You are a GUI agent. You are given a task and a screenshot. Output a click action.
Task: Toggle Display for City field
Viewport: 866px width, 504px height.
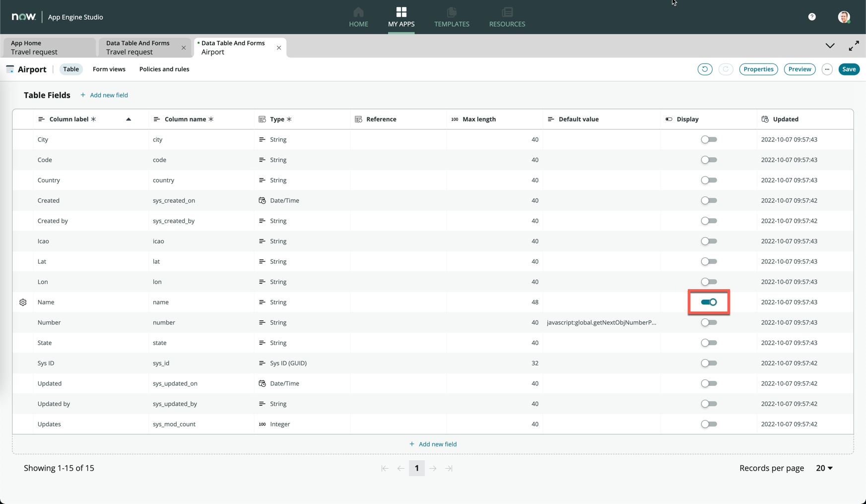pos(709,139)
